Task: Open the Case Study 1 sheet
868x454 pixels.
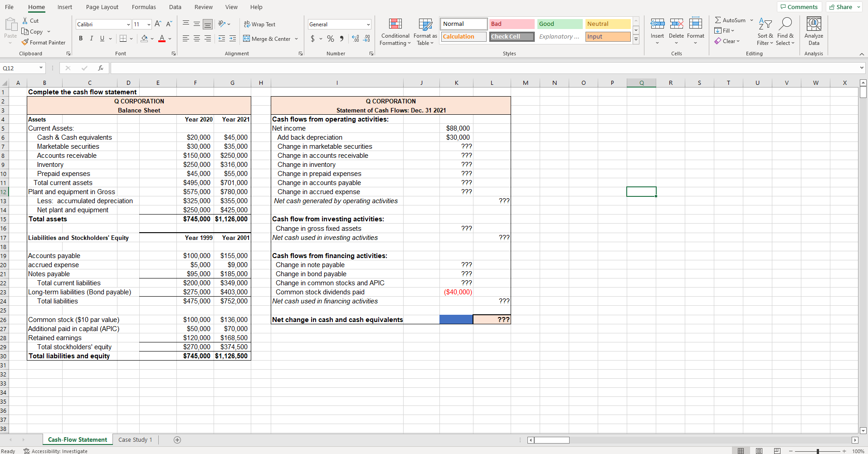Action: point(135,439)
